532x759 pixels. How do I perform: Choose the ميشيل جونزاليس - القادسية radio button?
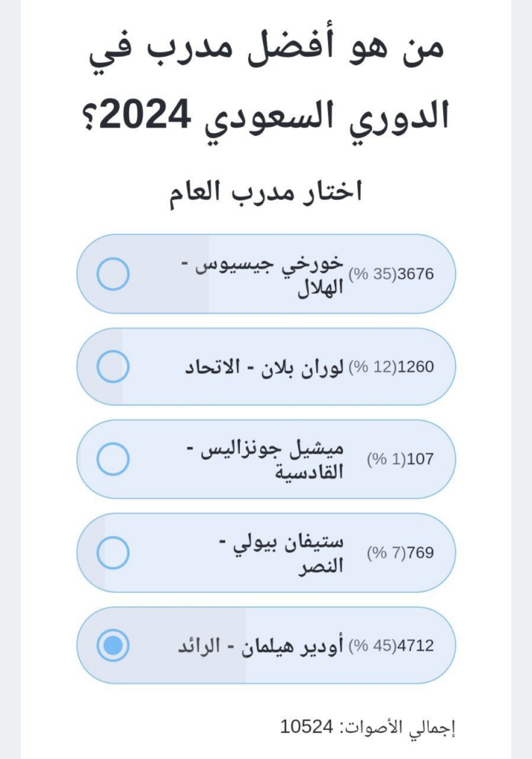113,459
